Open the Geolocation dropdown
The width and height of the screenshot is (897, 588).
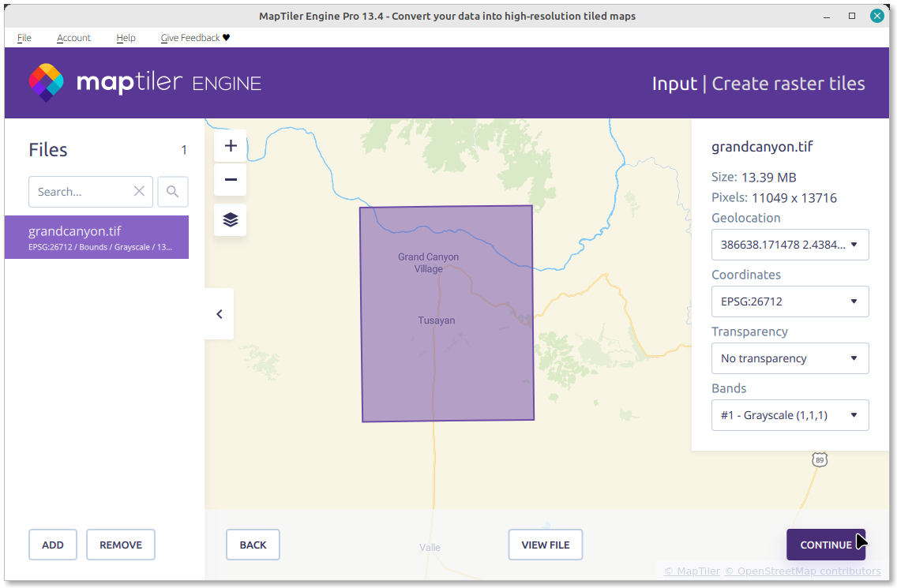(790, 245)
